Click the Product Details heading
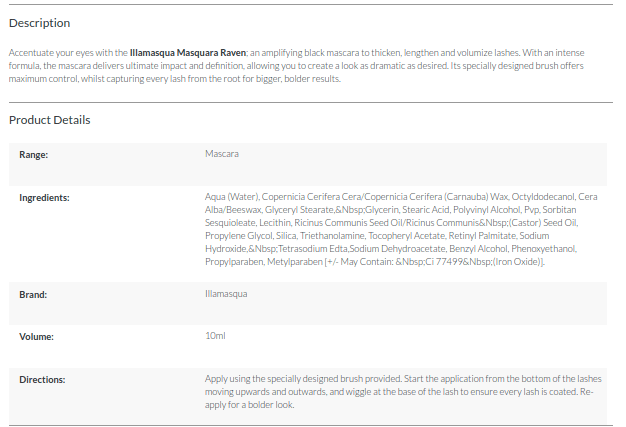This screenshot has height=427, width=626. click(50, 120)
